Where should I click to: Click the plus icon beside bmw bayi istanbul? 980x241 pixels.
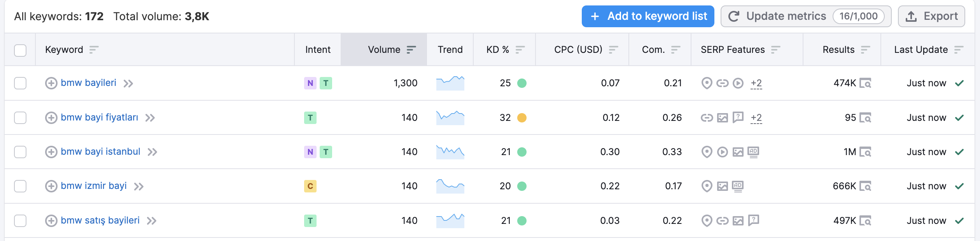click(51, 152)
